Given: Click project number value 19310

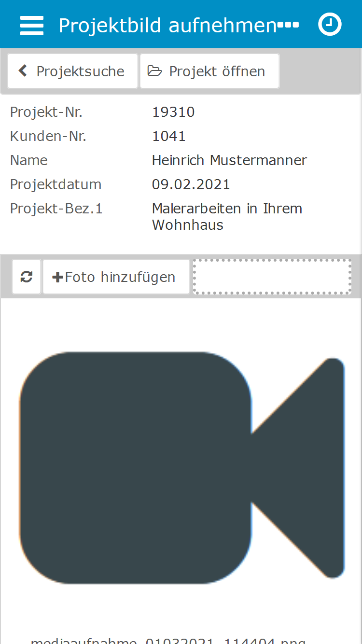Looking at the screenshot, I should (x=173, y=112).
